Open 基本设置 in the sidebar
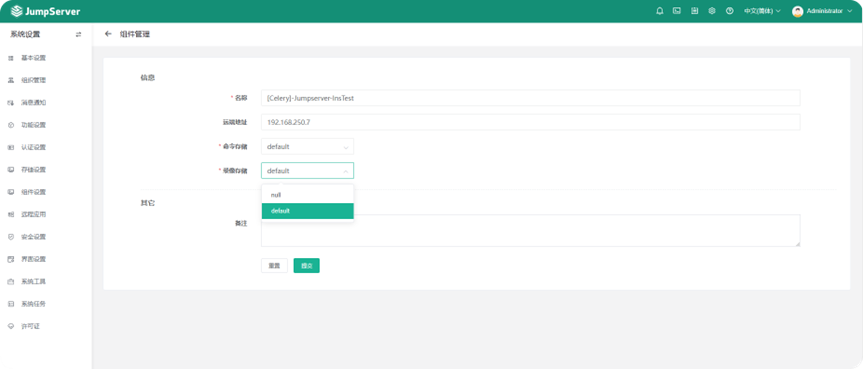Viewport: 863px width, 369px height. click(33, 58)
